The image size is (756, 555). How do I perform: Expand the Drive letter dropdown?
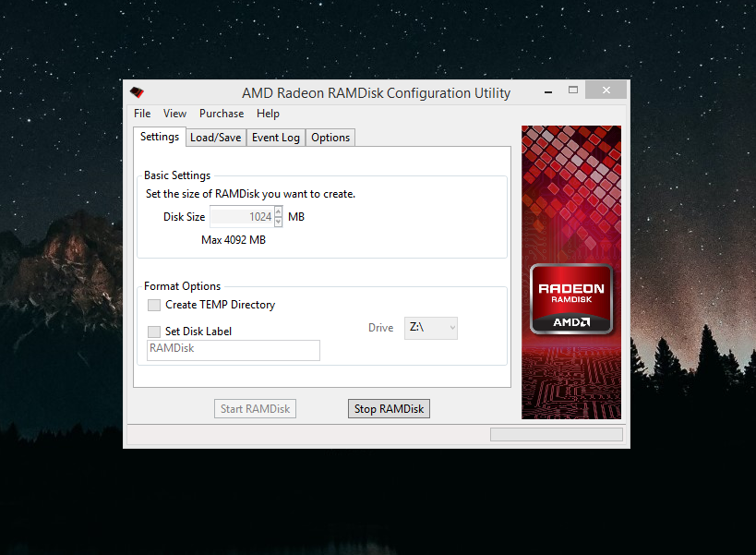[431, 329]
